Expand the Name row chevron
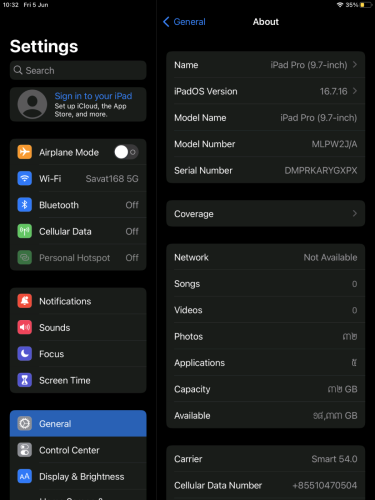 pyautogui.click(x=355, y=64)
